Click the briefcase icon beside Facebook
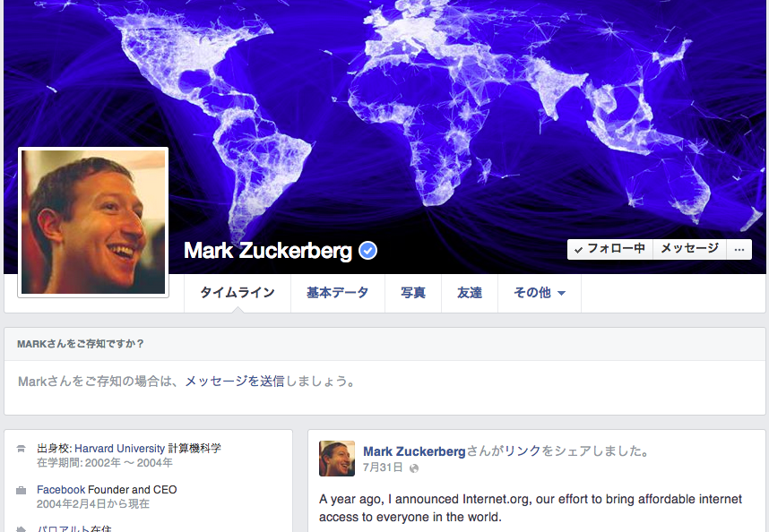The width and height of the screenshot is (769, 532). tap(21, 490)
